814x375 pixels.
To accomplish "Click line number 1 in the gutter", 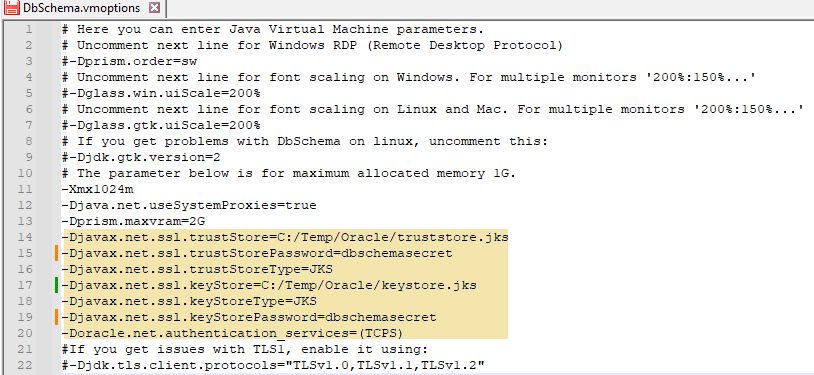I will click(x=29, y=30).
